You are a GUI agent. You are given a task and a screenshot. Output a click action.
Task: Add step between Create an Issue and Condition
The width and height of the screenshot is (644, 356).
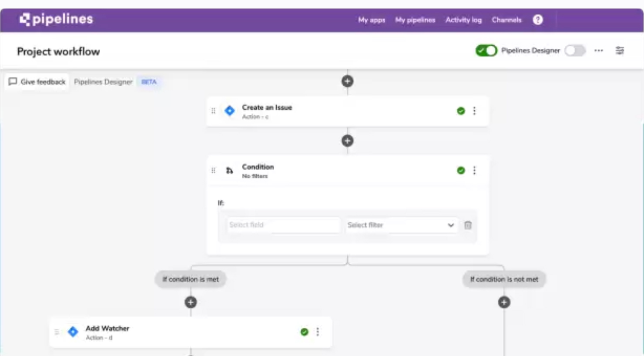click(x=347, y=141)
